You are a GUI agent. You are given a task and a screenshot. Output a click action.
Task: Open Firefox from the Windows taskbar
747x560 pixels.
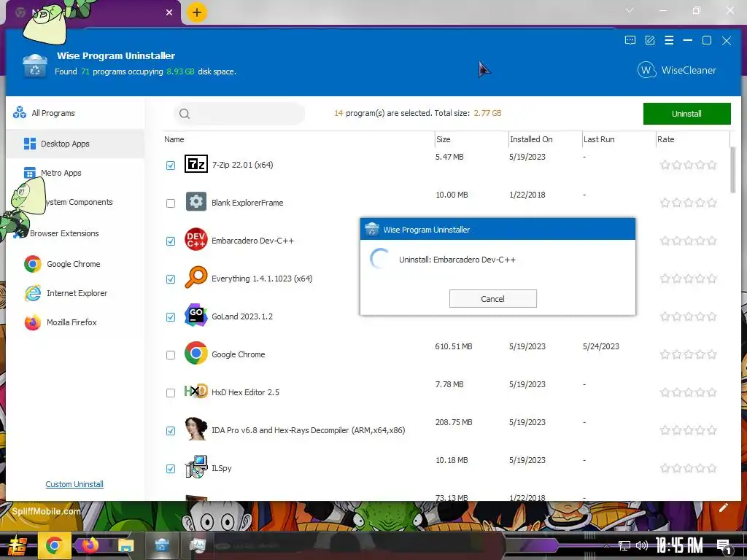[x=90, y=545]
